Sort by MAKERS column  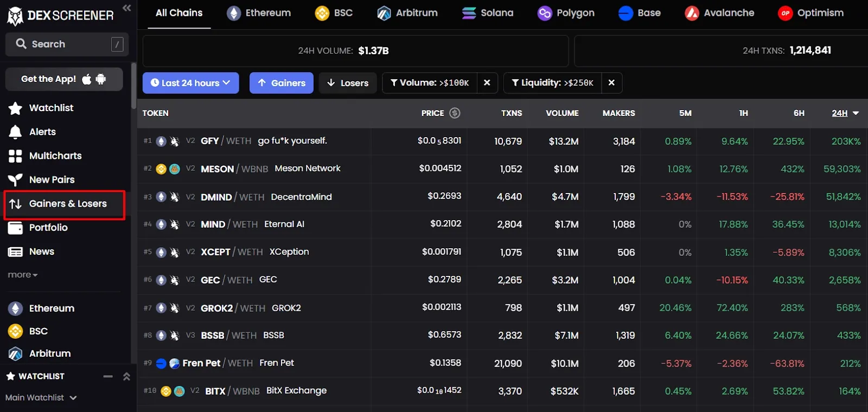pos(618,113)
